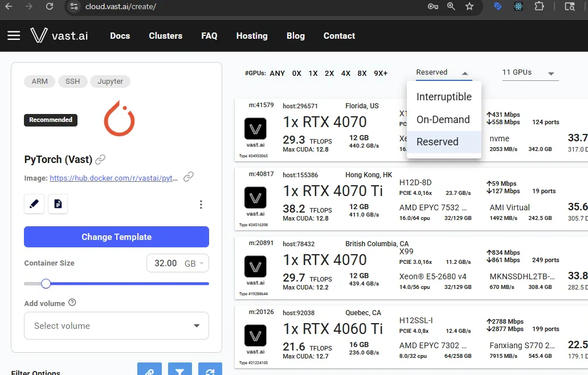Select On-Demand from the rental type list
This screenshot has height=375, width=588.
click(444, 120)
